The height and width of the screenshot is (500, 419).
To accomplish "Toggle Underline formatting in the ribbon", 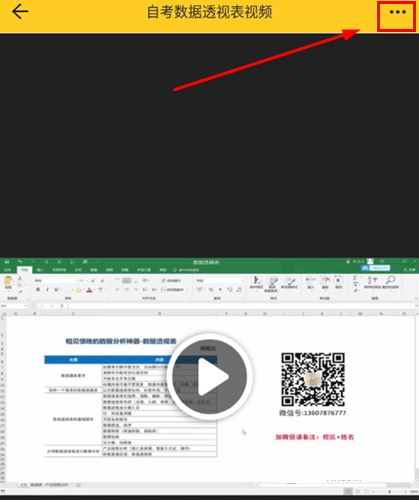I will (56, 290).
